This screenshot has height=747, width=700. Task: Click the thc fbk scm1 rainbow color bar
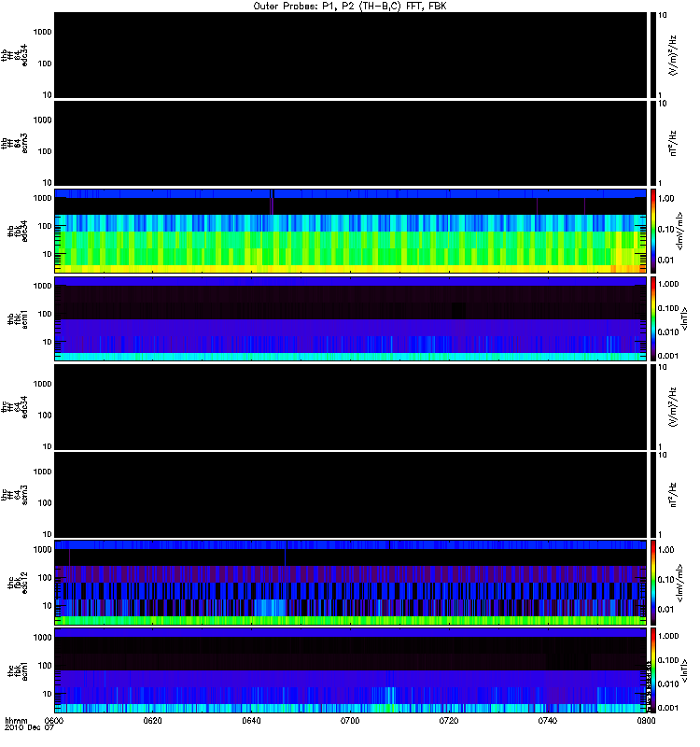652,670
